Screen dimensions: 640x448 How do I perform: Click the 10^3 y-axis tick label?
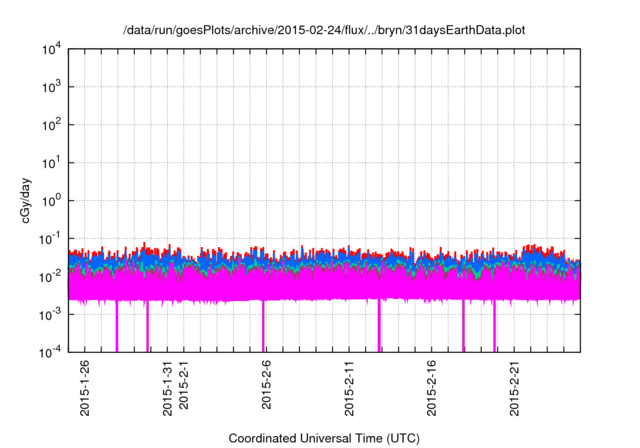click(51, 87)
